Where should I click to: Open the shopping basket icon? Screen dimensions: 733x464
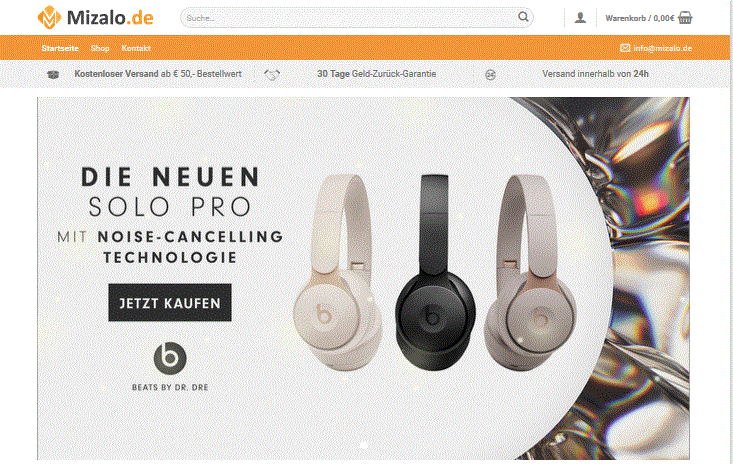[685, 18]
